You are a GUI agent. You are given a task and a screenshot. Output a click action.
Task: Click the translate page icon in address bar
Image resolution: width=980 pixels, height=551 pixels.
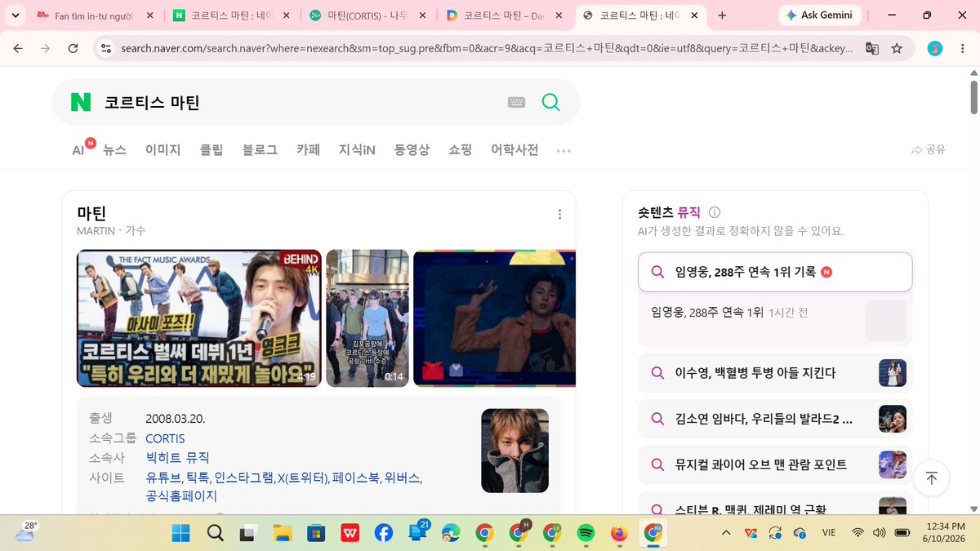point(872,48)
